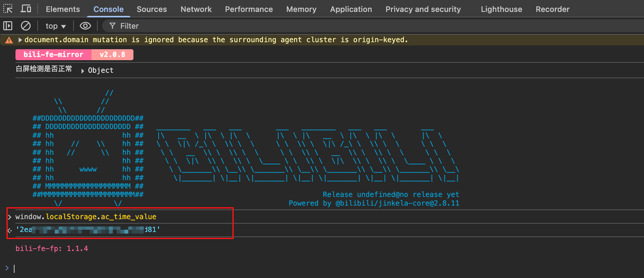
Task: Open the Privacy and security tab
Action: 423,9
